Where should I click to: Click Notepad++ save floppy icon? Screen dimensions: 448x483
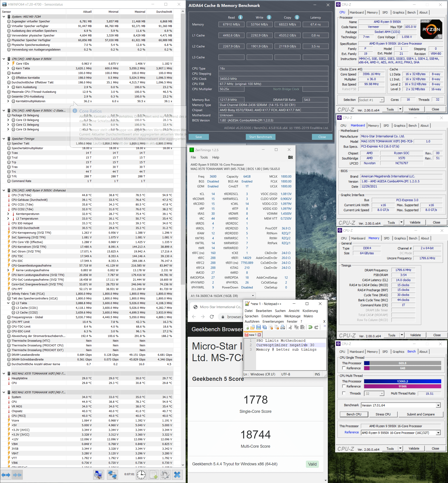pos(259,327)
